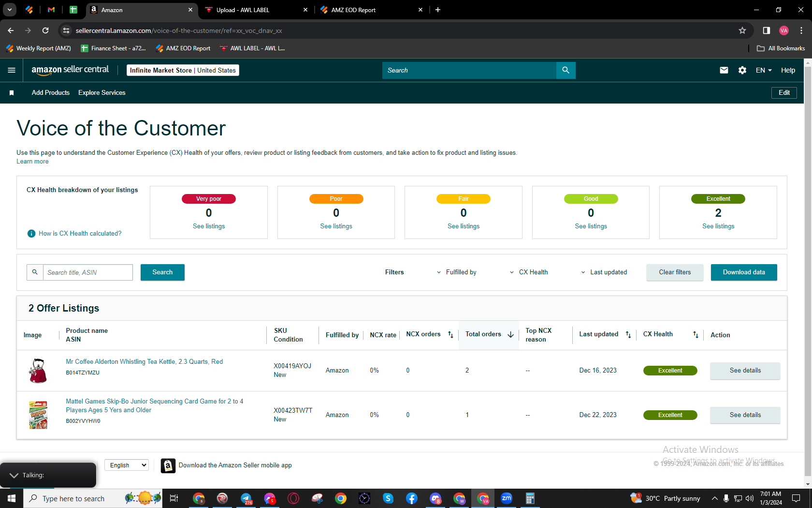Click the bookmark flag icon in navigation bar

12,93
